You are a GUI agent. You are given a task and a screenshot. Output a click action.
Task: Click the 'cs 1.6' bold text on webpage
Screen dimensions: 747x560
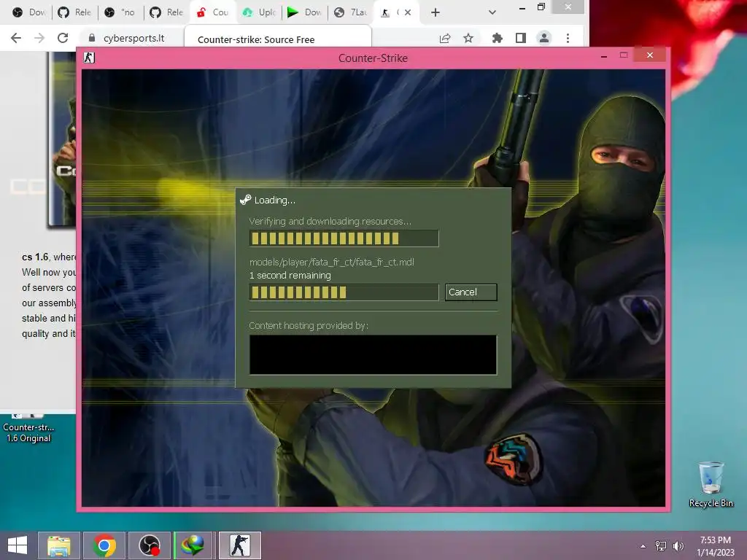click(35, 257)
